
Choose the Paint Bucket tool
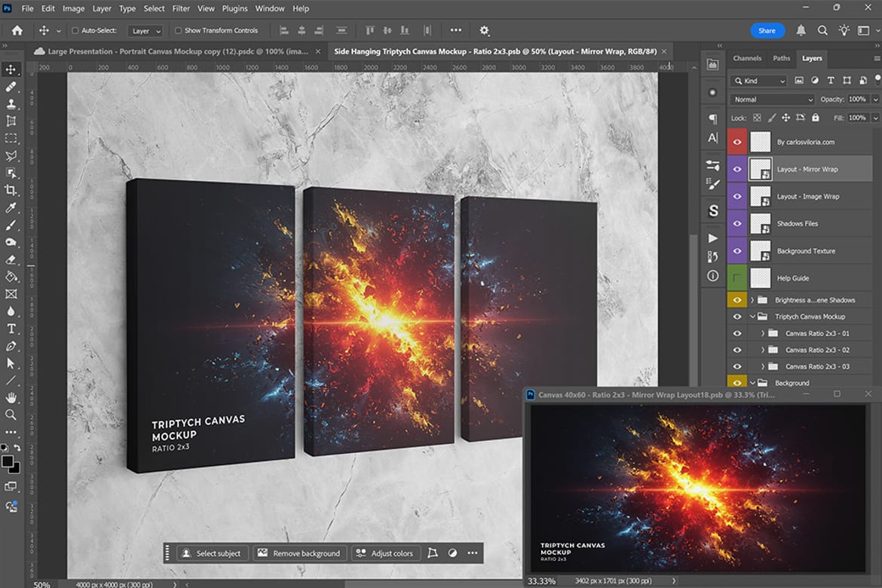coord(11,277)
